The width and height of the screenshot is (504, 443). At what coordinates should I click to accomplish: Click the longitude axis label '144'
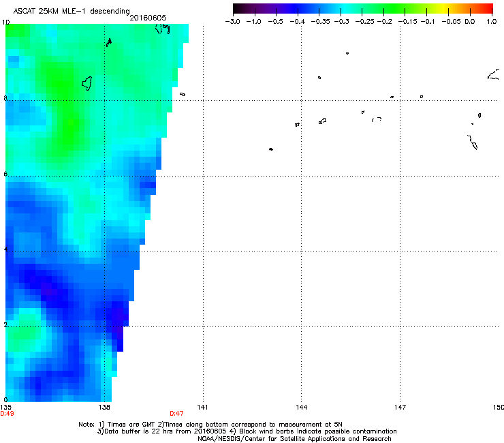coord(302,408)
